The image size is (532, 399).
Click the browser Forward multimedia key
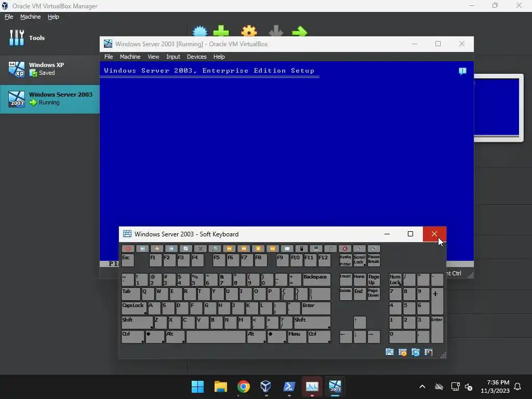(x=171, y=249)
